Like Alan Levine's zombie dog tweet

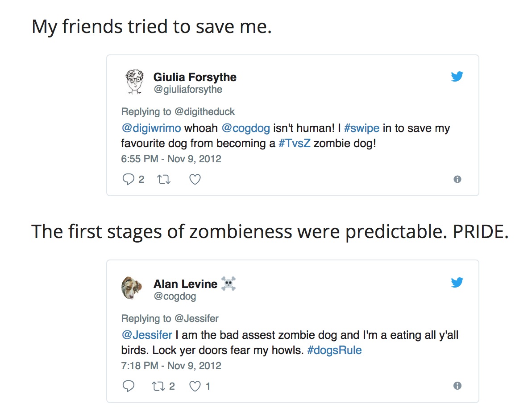coord(195,386)
